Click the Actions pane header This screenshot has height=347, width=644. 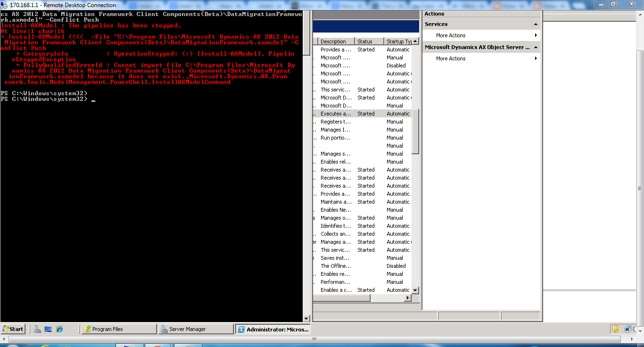pyautogui.click(x=481, y=14)
